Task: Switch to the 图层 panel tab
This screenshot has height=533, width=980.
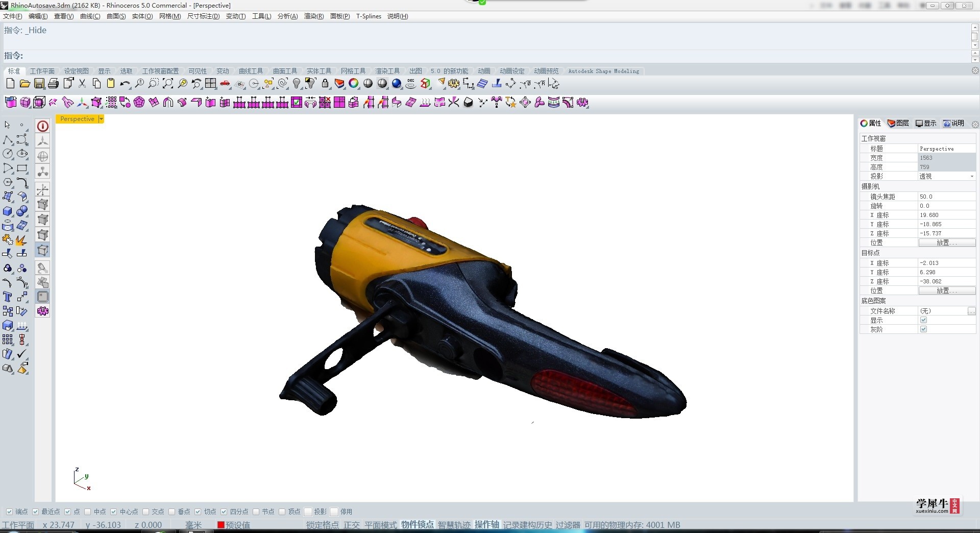Action: point(898,123)
